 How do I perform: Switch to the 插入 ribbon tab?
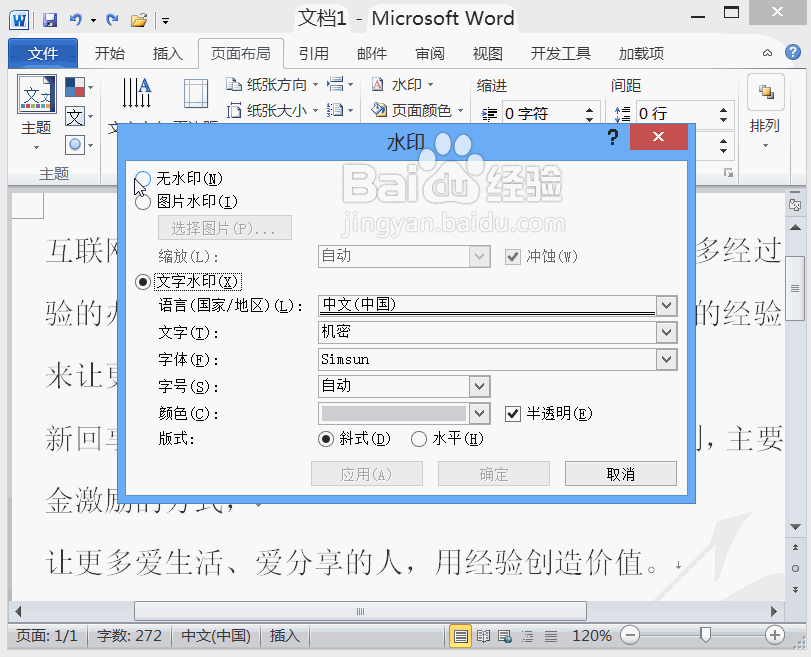pyautogui.click(x=168, y=53)
